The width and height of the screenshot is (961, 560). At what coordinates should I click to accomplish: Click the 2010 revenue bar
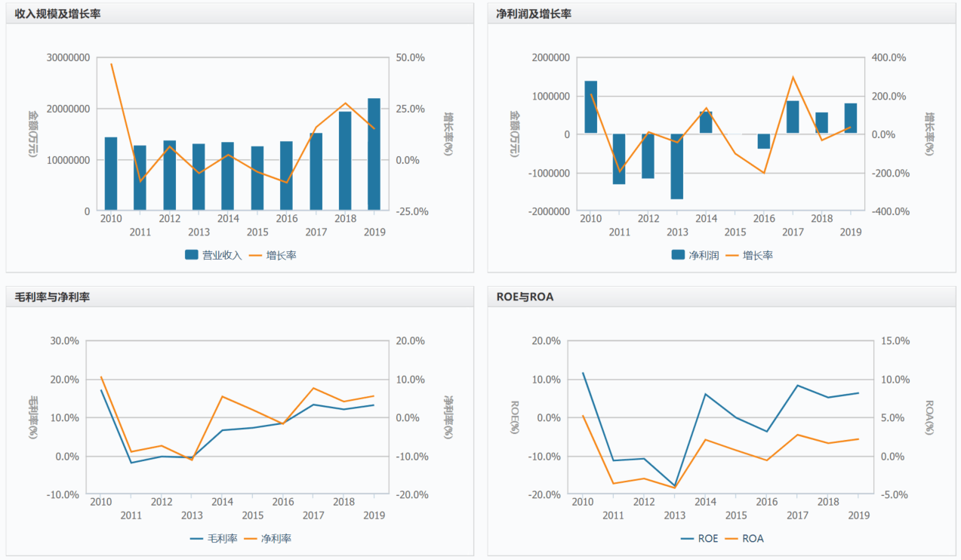pyautogui.click(x=111, y=174)
